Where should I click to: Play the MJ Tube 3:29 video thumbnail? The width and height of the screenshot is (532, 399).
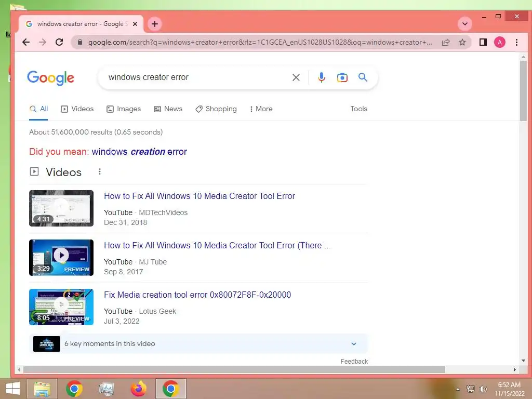tap(61, 258)
